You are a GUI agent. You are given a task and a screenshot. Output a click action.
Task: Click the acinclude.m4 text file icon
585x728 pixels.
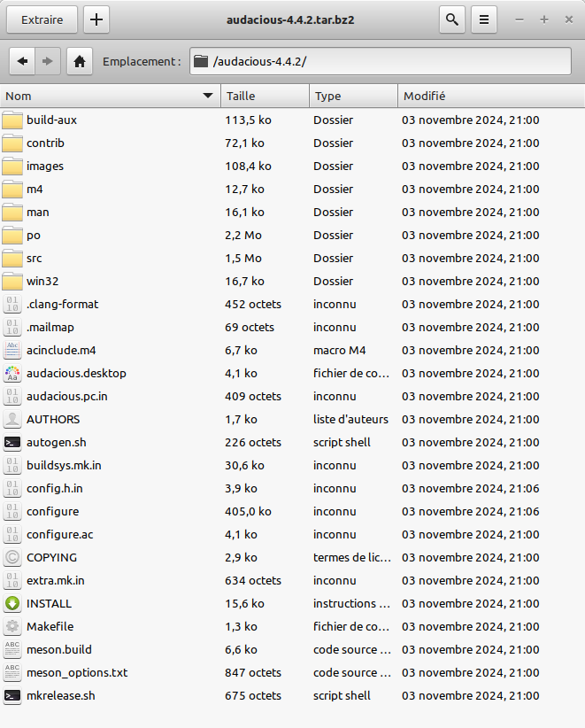coord(12,350)
